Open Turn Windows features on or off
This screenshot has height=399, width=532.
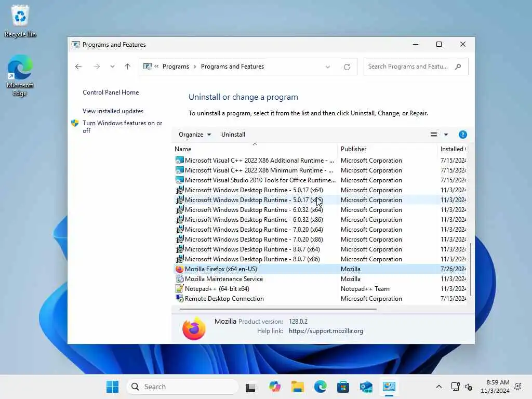coord(122,127)
